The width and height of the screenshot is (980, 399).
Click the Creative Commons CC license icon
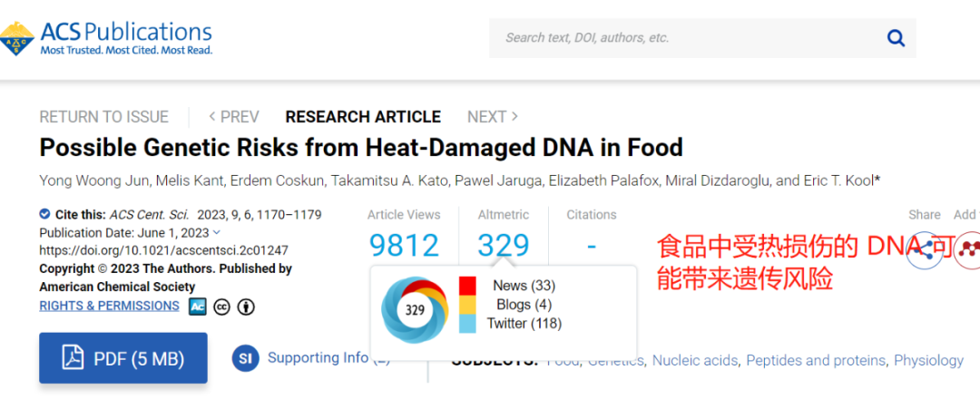tap(221, 307)
